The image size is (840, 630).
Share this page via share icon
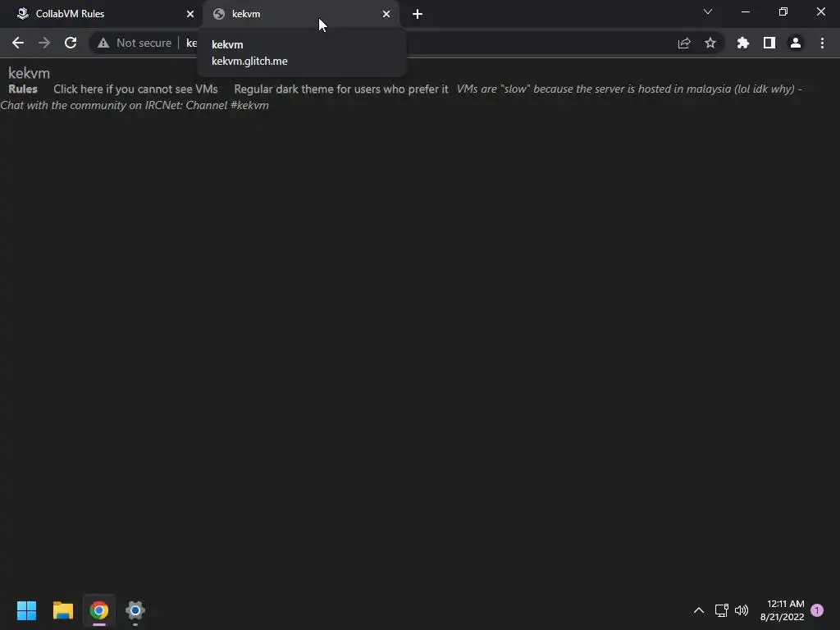click(x=684, y=43)
